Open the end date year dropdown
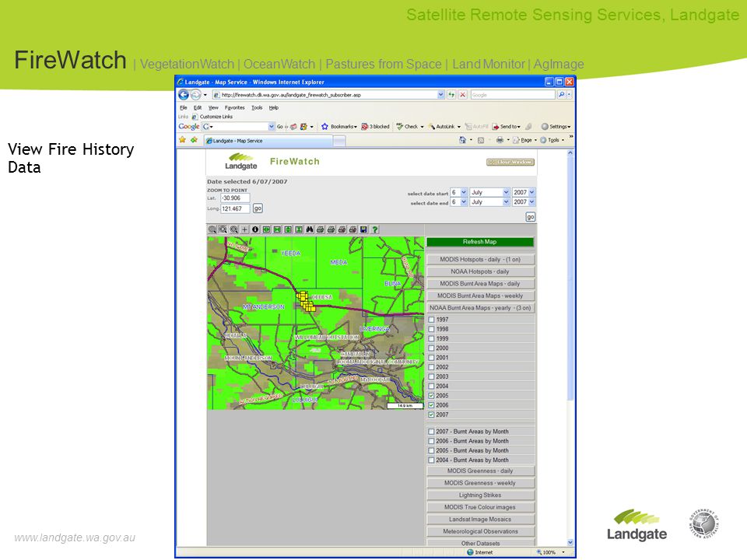The width and height of the screenshot is (747, 560). pos(524,202)
